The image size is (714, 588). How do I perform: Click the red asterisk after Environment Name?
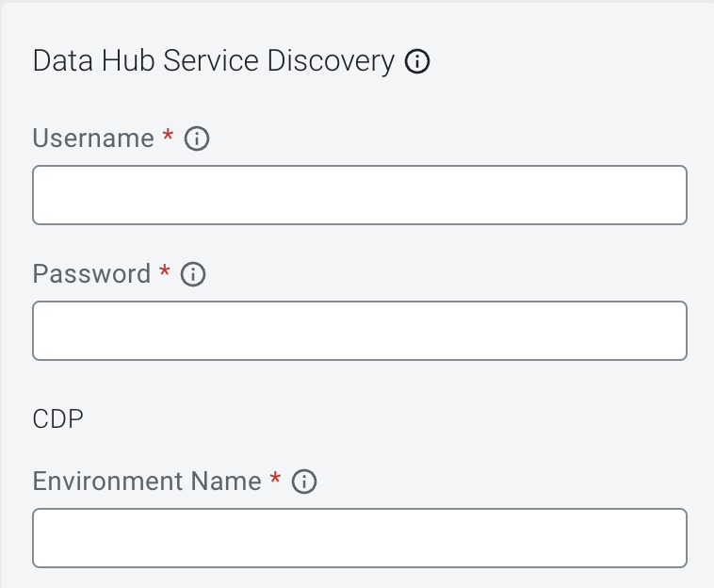point(275,478)
